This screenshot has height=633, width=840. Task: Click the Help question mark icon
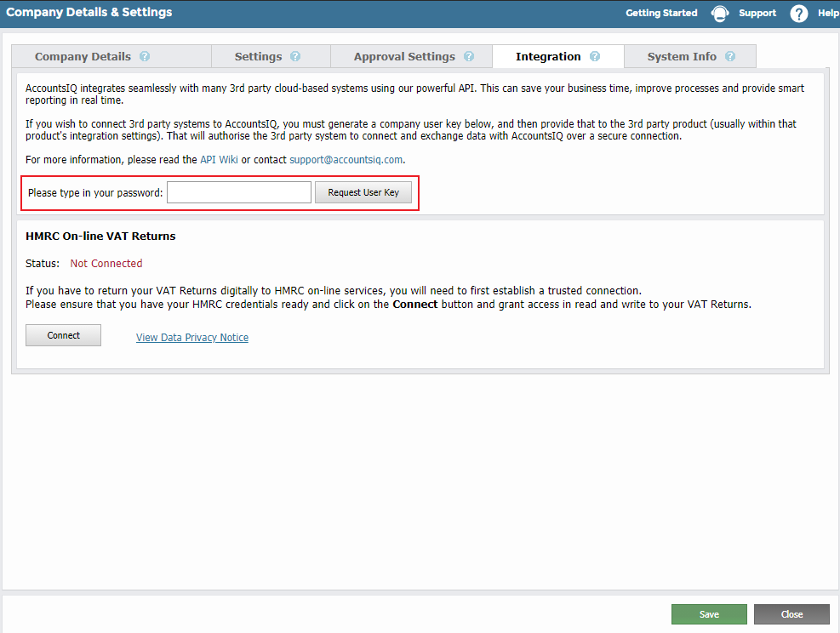pyautogui.click(x=799, y=14)
